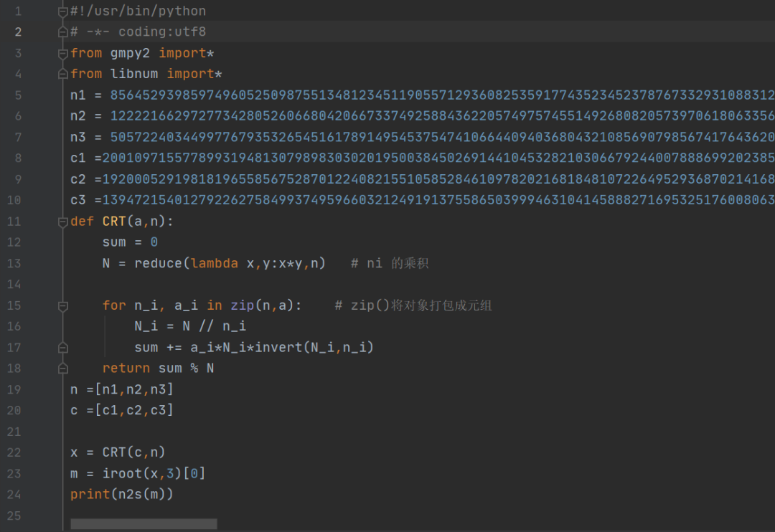Click the variable name 'c3' on line 10
This screenshot has width=775, height=532.
pos(77,200)
